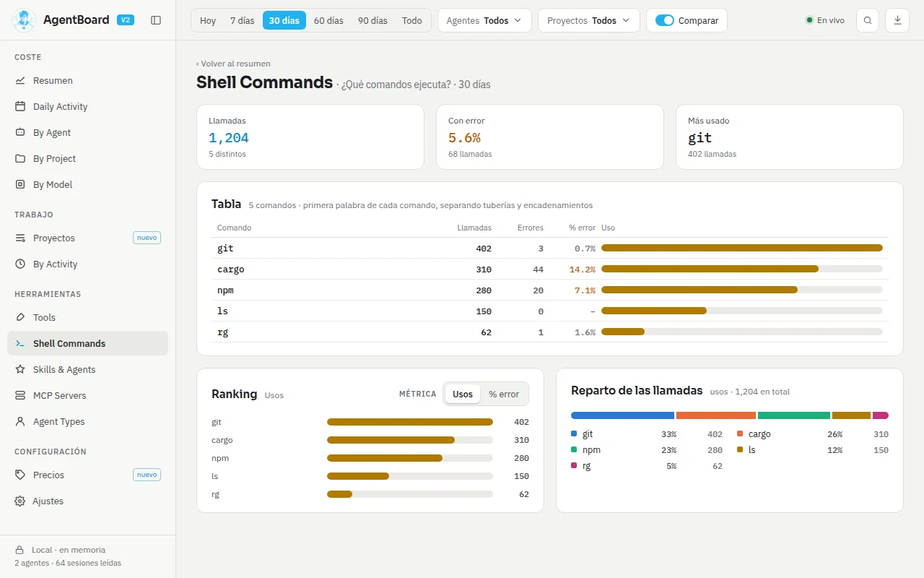Go back via Volver al resumen
This screenshot has height=578, width=924.
[233, 64]
